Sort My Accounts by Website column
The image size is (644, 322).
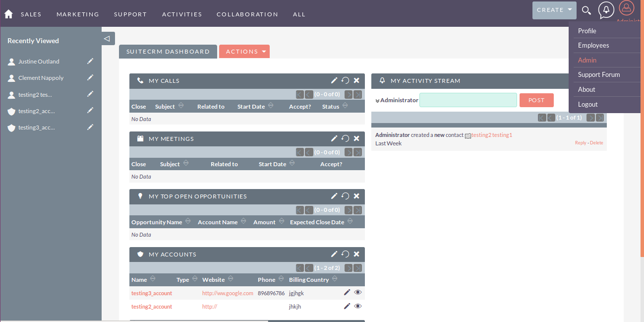pyautogui.click(x=231, y=279)
